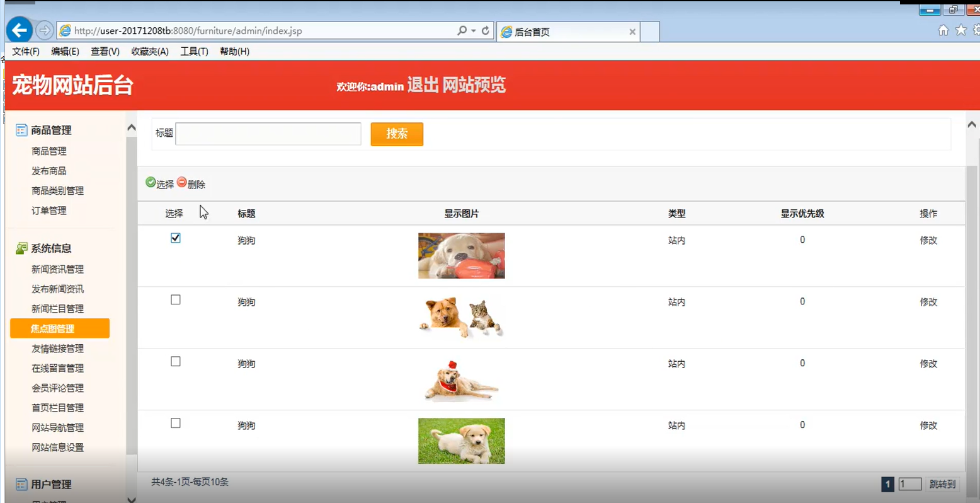Open 订单管理 in the sidebar
980x503 pixels.
pyautogui.click(x=49, y=211)
